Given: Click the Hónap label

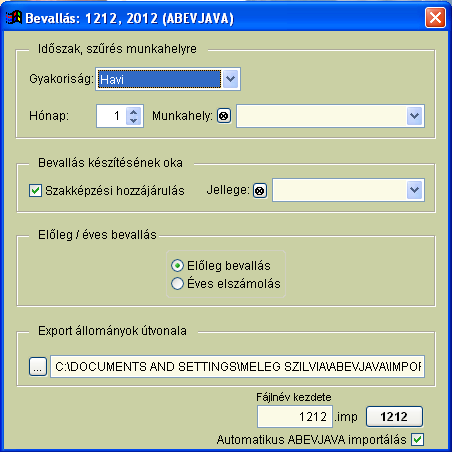Looking at the screenshot, I should 49,116.
